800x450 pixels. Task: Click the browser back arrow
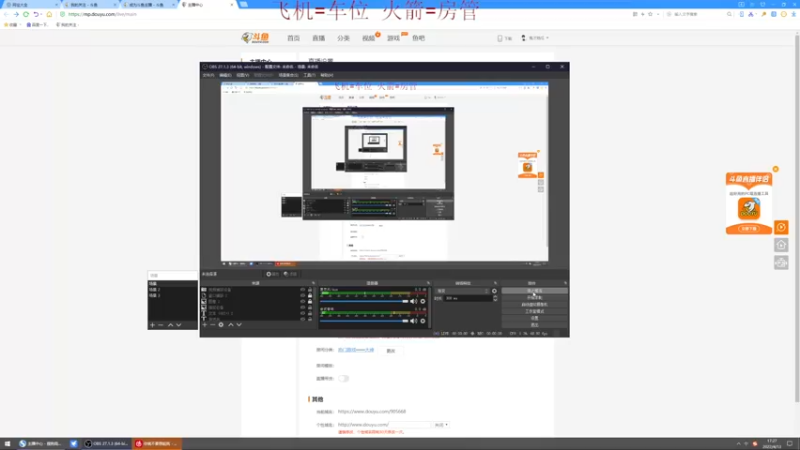click(7, 14)
